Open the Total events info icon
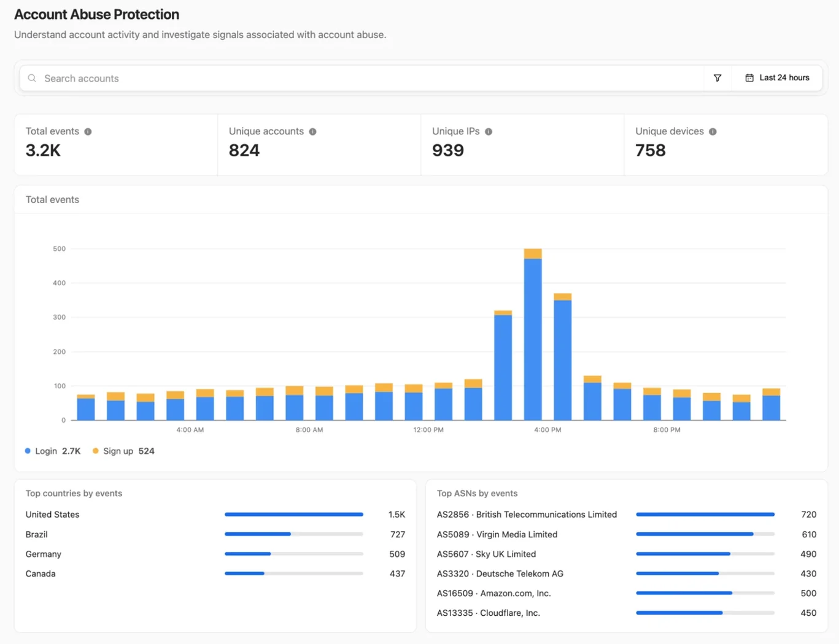Viewport: 839px width, 644px height. click(88, 132)
